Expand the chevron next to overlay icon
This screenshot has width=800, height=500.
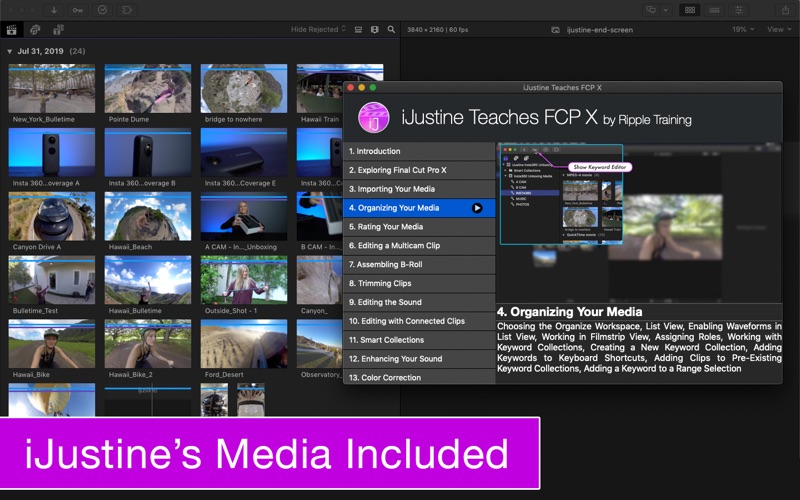(x=665, y=10)
